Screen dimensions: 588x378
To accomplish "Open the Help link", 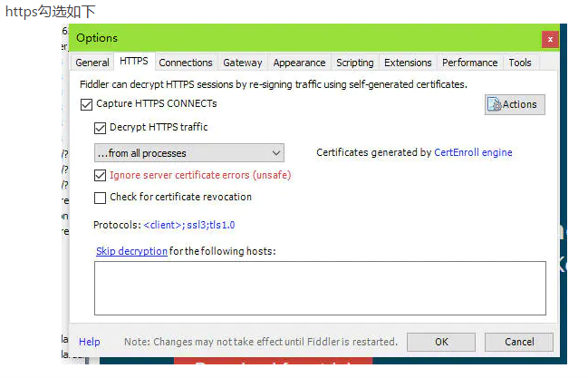I will click(x=90, y=342).
